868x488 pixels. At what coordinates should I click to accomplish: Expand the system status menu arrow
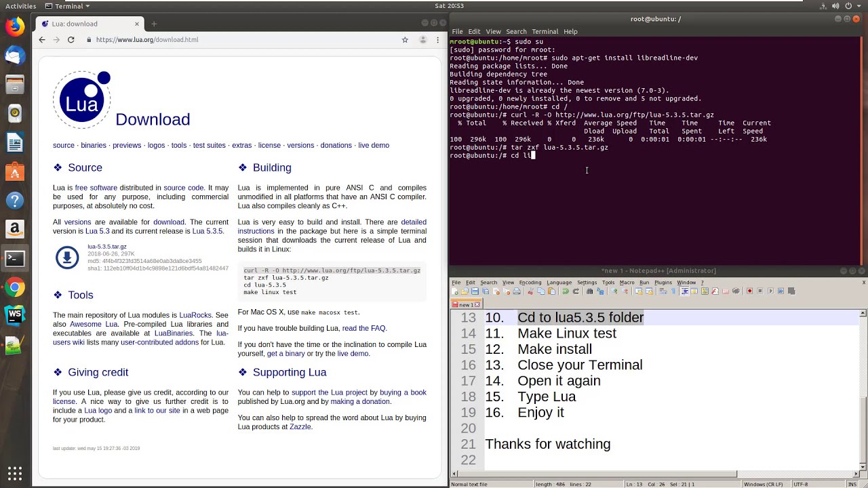(859, 6)
